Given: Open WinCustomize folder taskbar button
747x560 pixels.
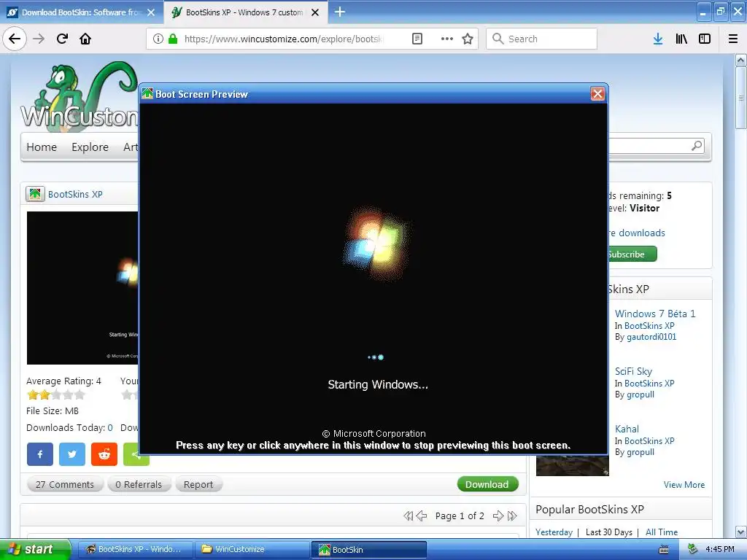Looking at the screenshot, I should 252,550.
